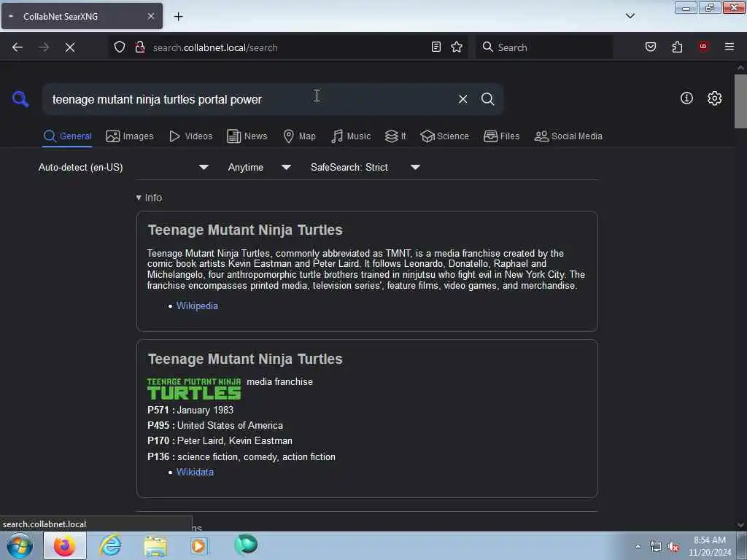Open the Anytime time range dropdown
Viewport: 747px width, 560px height.
pos(260,167)
